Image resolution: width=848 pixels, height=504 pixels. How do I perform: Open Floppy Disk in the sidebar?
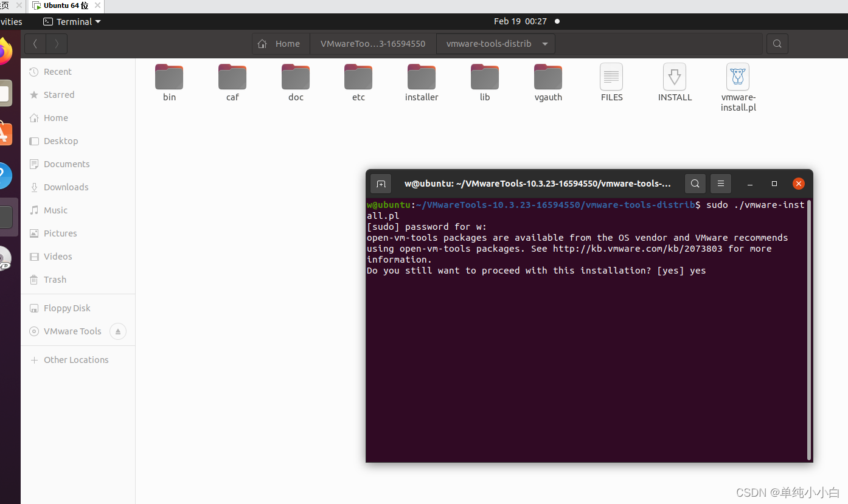(78, 308)
